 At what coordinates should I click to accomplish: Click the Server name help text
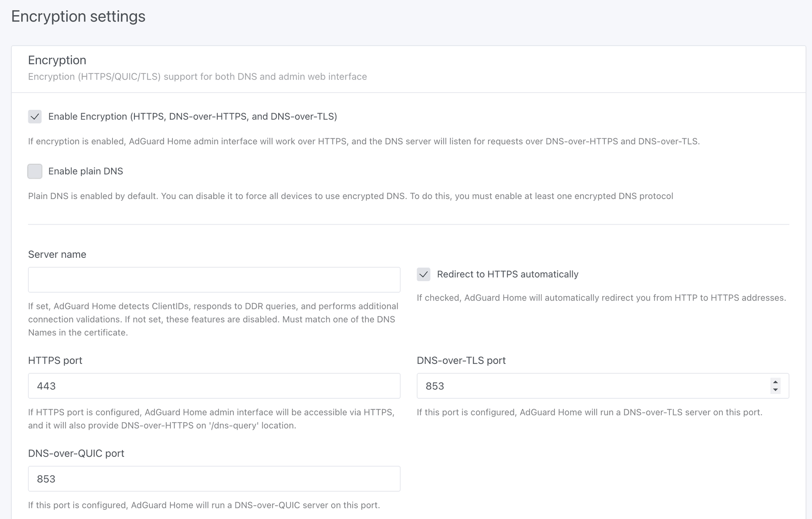(x=213, y=319)
